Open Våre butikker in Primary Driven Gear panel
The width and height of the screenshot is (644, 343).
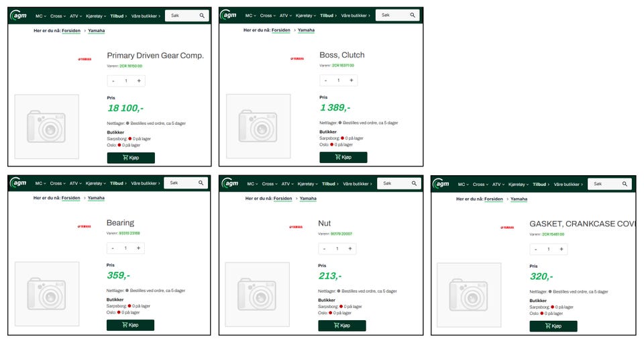point(146,16)
